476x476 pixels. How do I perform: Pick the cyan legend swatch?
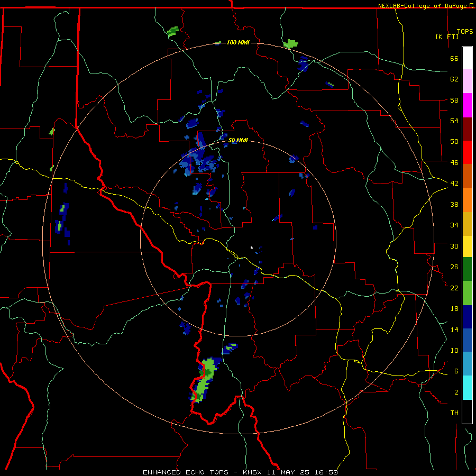tap(467, 388)
